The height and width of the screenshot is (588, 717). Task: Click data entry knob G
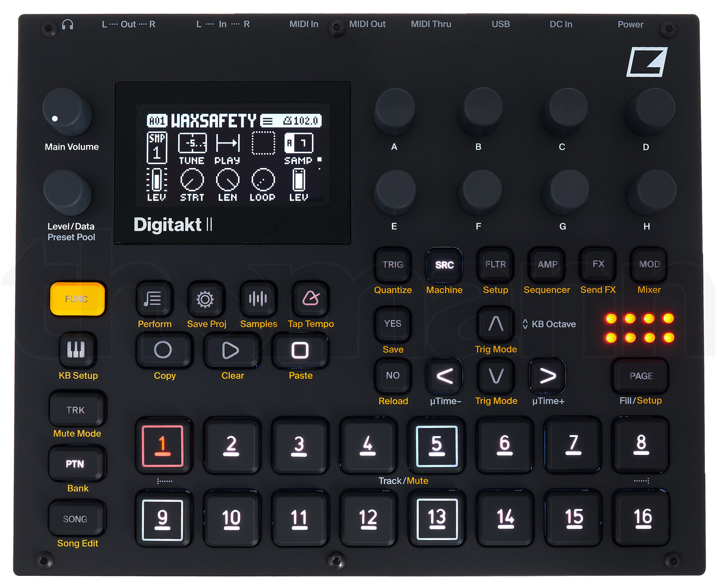[x=565, y=192]
